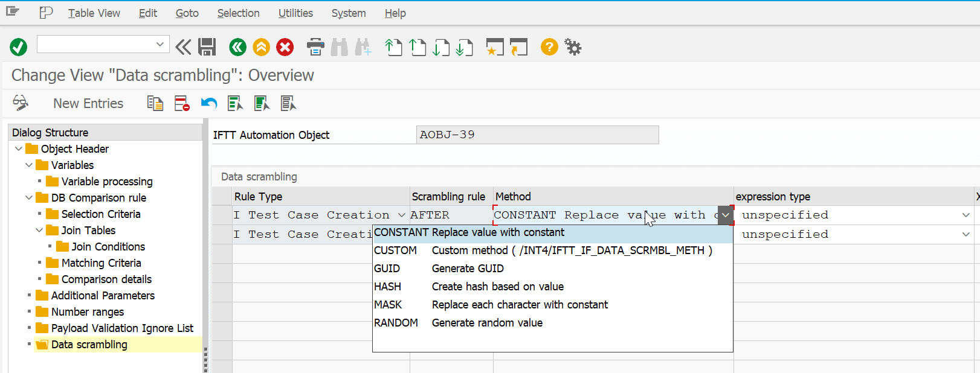This screenshot has height=373, width=980.
Task: Click the yellow Exit up-arrow icon
Action: click(x=261, y=47)
